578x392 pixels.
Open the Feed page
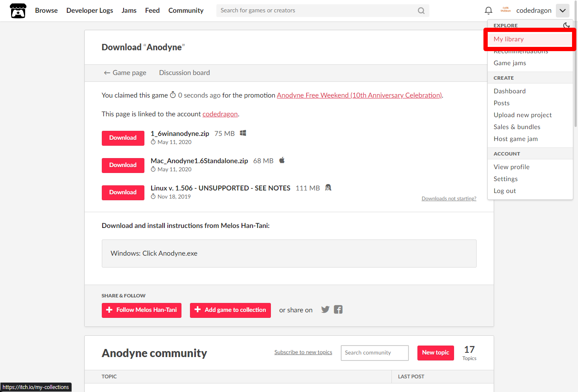click(152, 11)
